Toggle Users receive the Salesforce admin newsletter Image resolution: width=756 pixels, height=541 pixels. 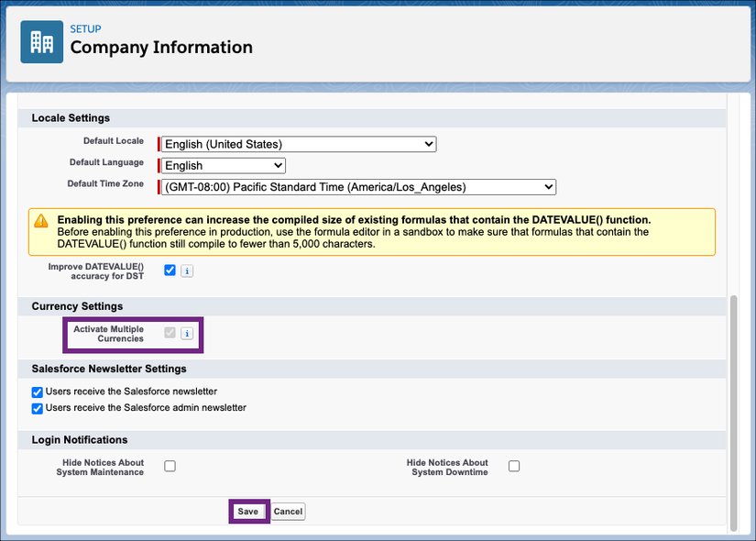pyautogui.click(x=37, y=407)
